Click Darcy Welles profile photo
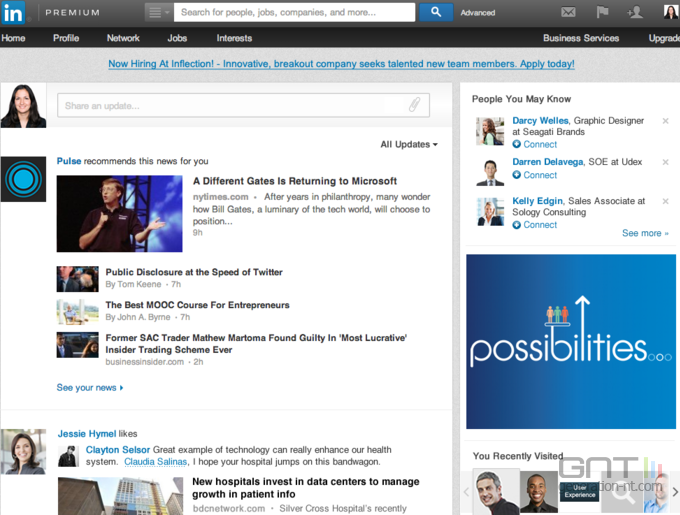Screen dimensions: 680x515 tap(490, 131)
